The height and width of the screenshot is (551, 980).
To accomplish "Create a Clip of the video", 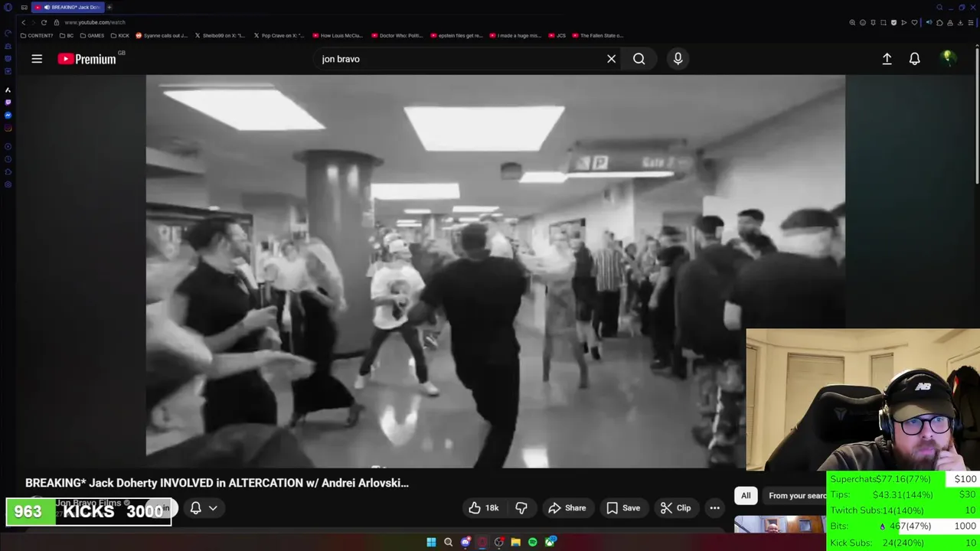I will click(675, 507).
